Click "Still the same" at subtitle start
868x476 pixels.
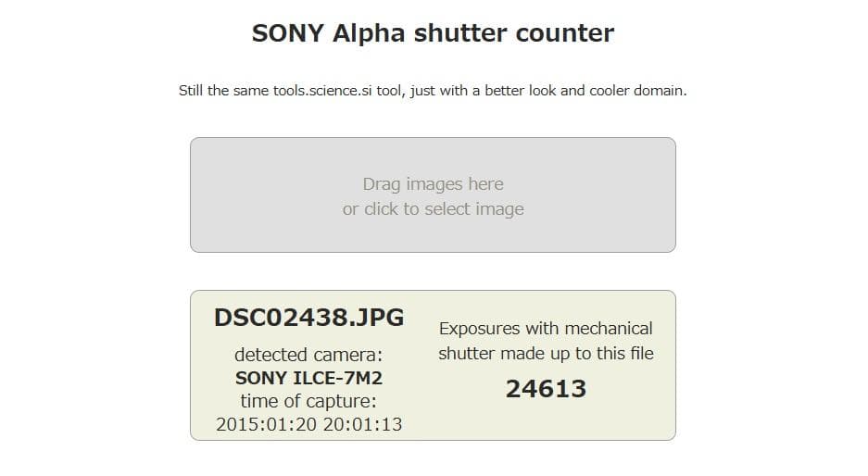(x=223, y=92)
